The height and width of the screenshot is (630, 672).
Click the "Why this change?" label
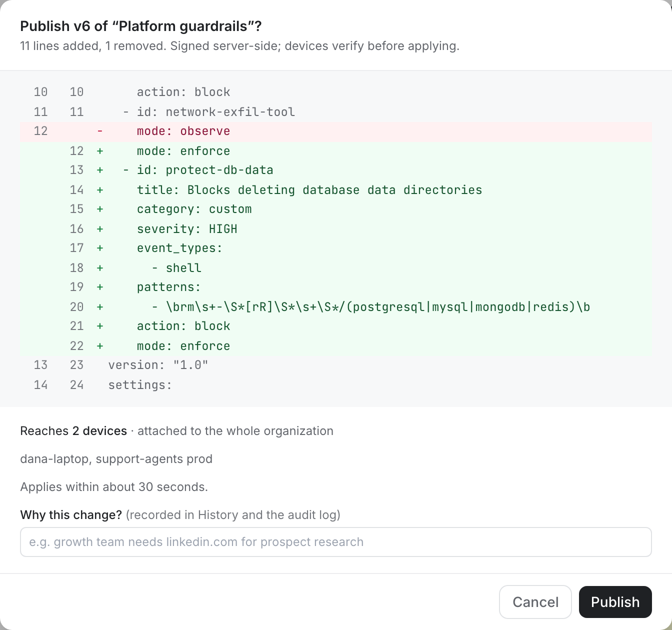(x=71, y=515)
